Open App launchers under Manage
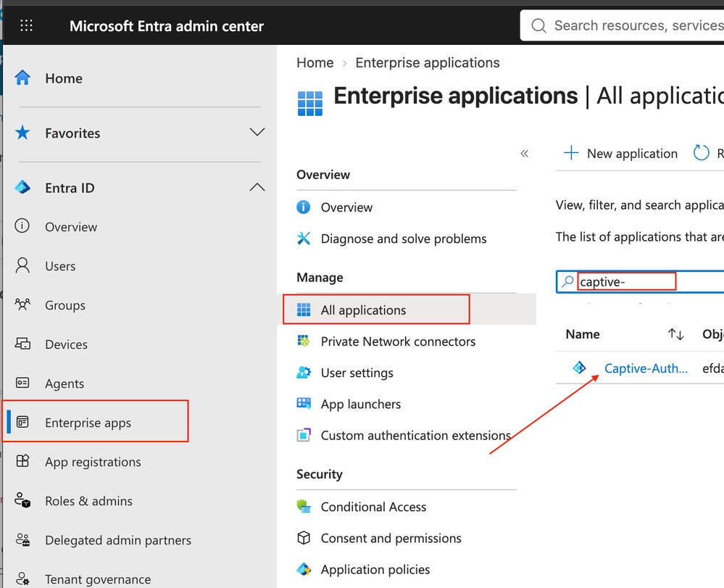 (361, 404)
